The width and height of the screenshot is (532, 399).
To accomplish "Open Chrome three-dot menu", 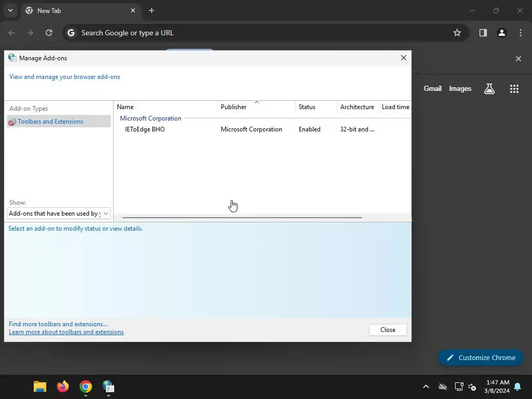I will [521, 33].
